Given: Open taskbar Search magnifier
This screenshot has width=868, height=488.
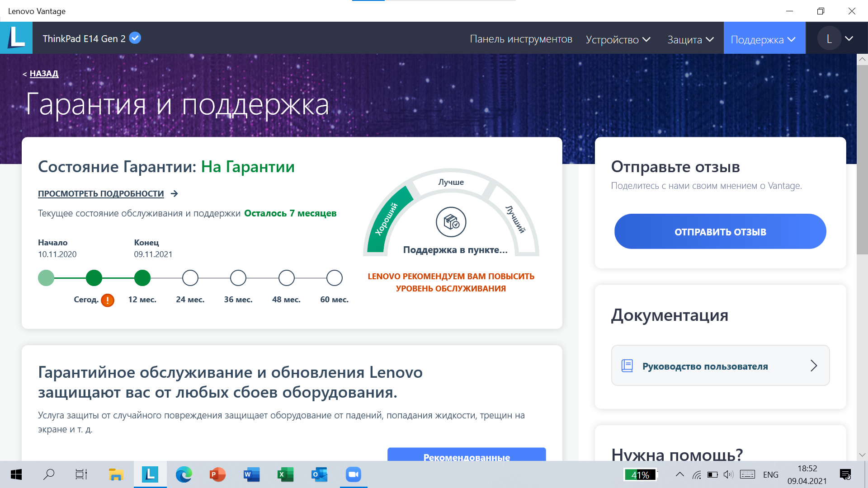Looking at the screenshot, I should click(49, 474).
